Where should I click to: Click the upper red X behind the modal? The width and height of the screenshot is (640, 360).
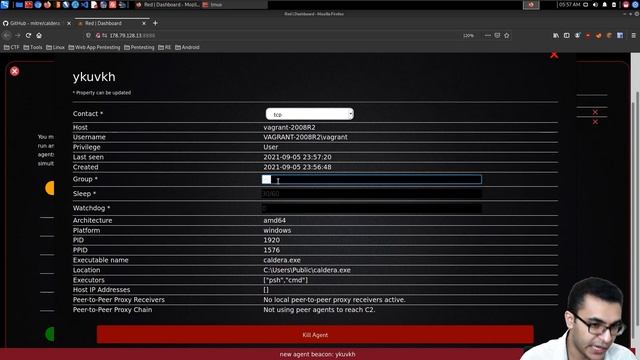pos(595,112)
